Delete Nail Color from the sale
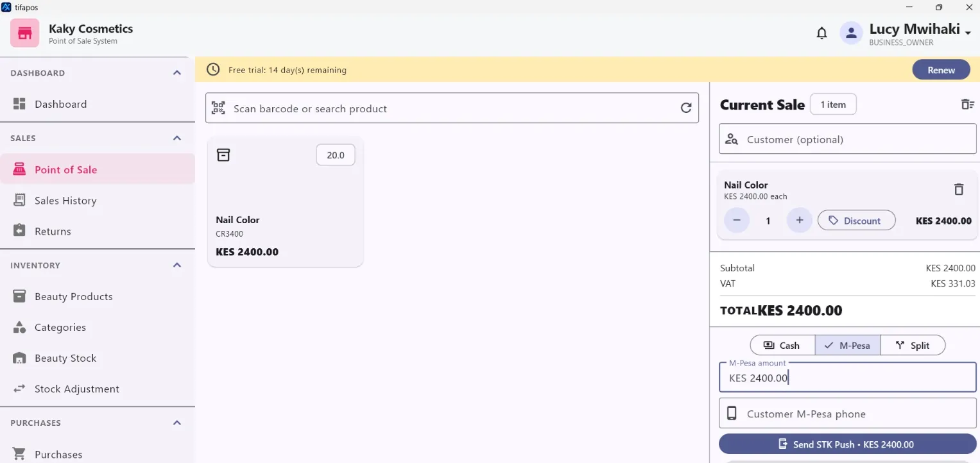The height and width of the screenshot is (463, 980). coord(959,189)
